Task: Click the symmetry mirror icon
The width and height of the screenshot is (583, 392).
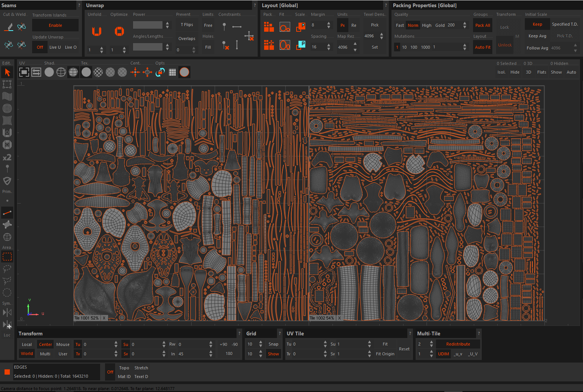Action: [x=7, y=312]
